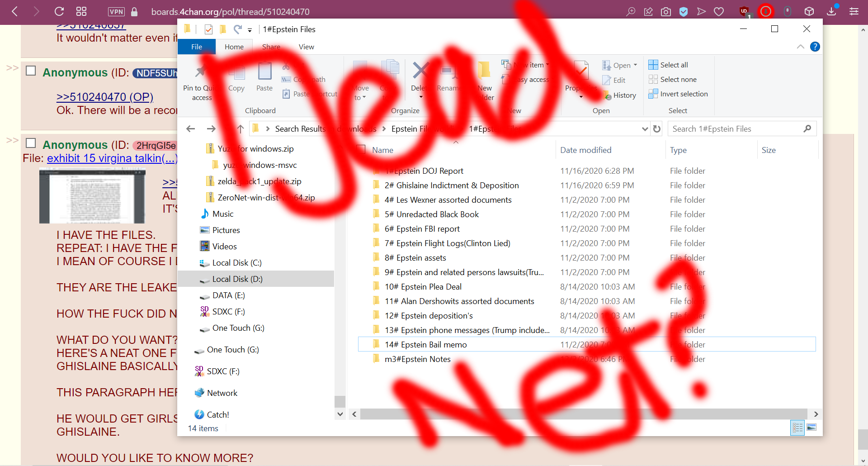
Task: Select Catch! in navigation pane
Action: pyautogui.click(x=218, y=415)
